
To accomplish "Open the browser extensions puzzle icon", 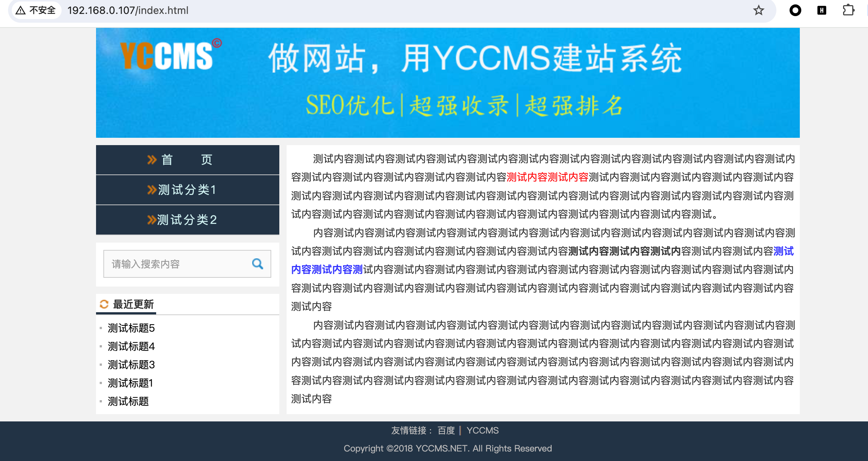I will (x=849, y=10).
